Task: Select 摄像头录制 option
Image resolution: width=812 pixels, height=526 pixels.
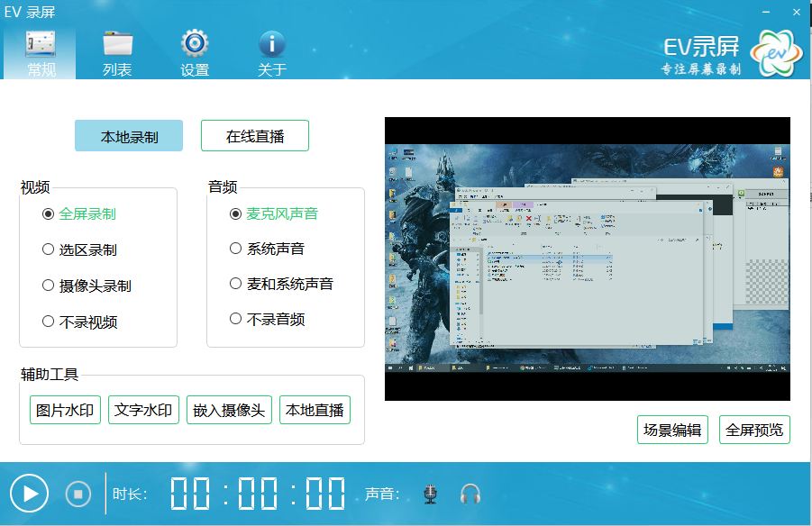Action: pyautogui.click(x=87, y=286)
